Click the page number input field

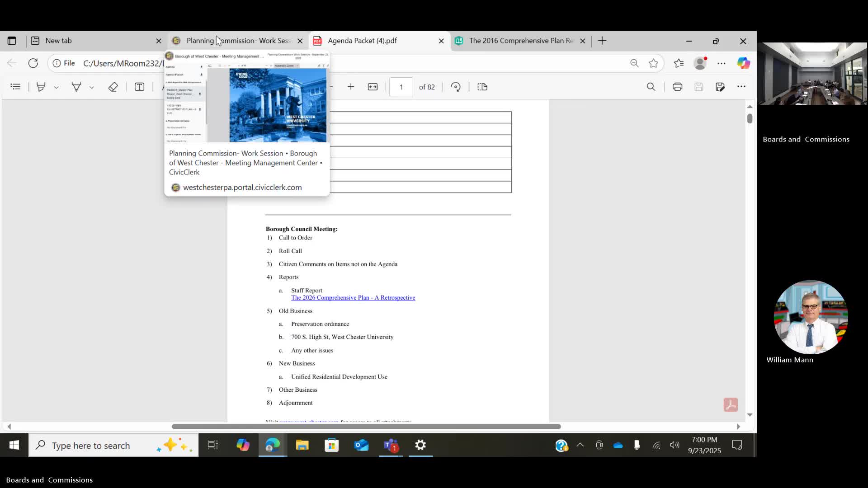click(401, 87)
